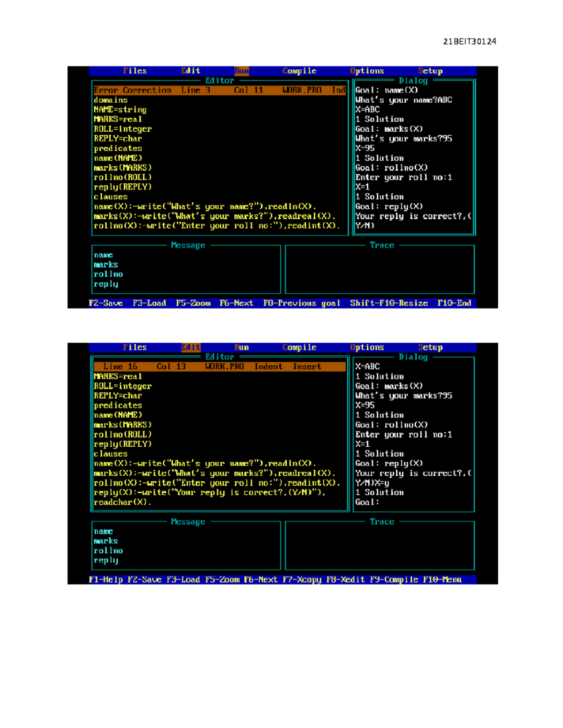Click F10-Menu in the lower key bar

[442, 580]
